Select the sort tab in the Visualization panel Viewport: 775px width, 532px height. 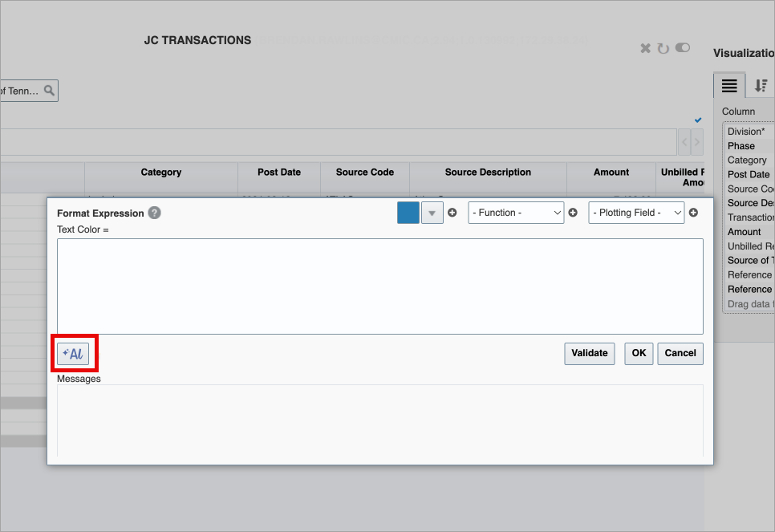[x=761, y=85]
